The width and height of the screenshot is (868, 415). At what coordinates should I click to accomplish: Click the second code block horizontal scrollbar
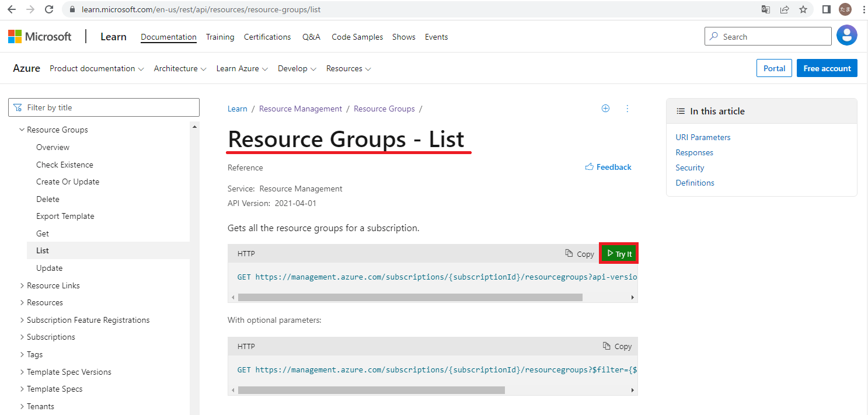(x=371, y=390)
